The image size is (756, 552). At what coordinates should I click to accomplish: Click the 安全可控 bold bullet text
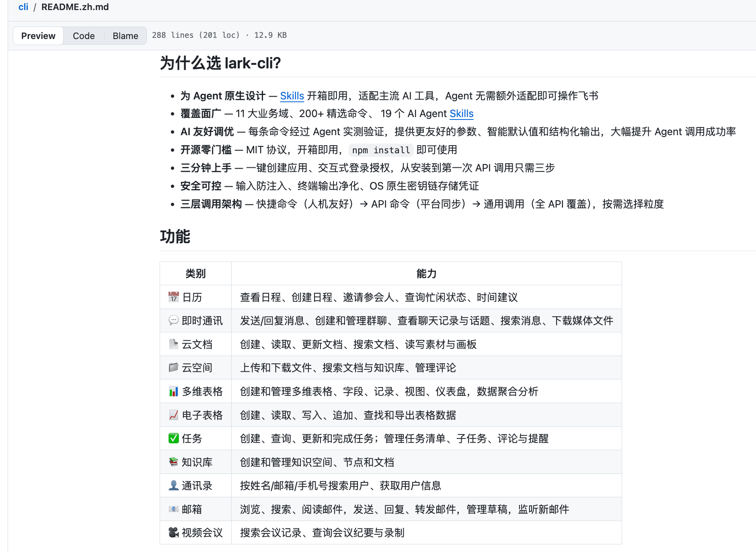201,186
